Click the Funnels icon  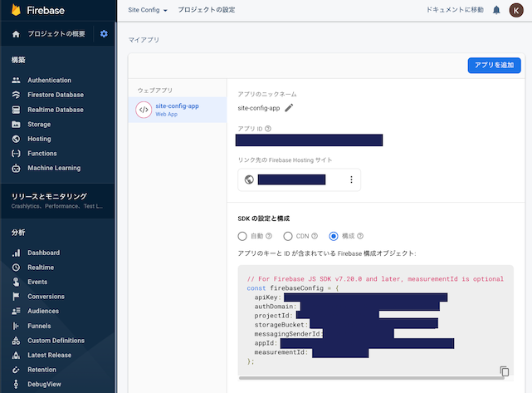(x=16, y=326)
